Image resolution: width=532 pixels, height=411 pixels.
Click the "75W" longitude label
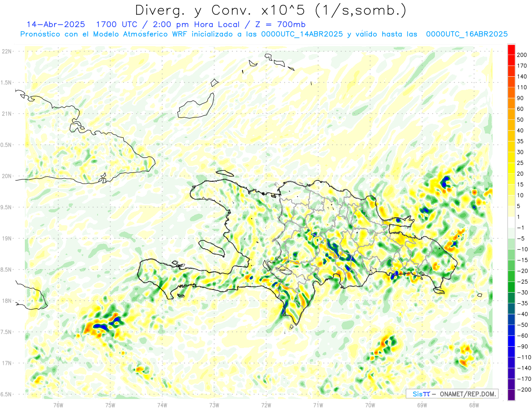tap(110, 405)
